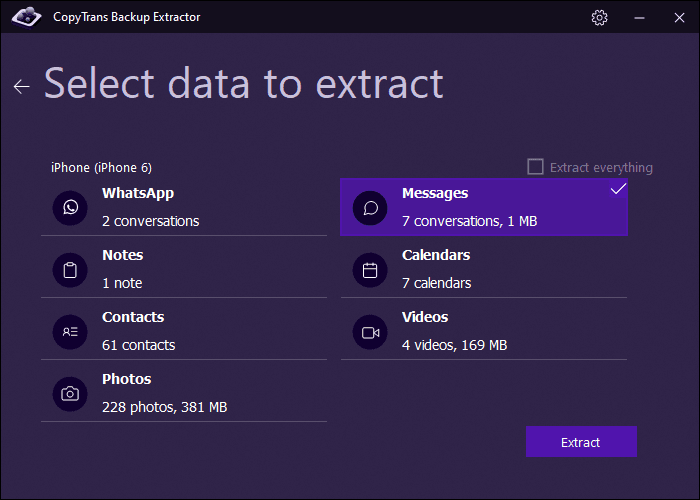The height and width of the screenshot is (500, 700).
Task: Click the '7 calendars' text
Action: tap(436, 283)
